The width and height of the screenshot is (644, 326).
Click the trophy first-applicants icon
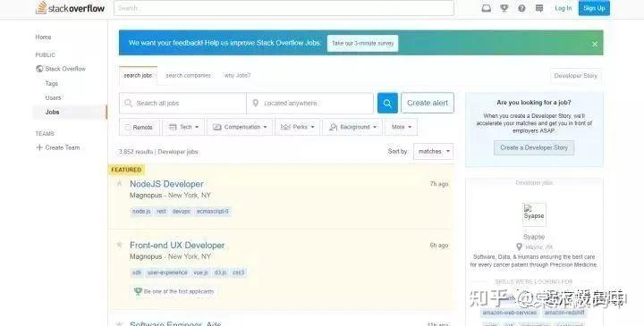click(x=138, y=291)
